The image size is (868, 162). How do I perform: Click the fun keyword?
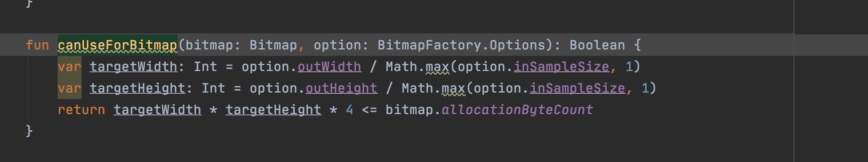[37, 45]
